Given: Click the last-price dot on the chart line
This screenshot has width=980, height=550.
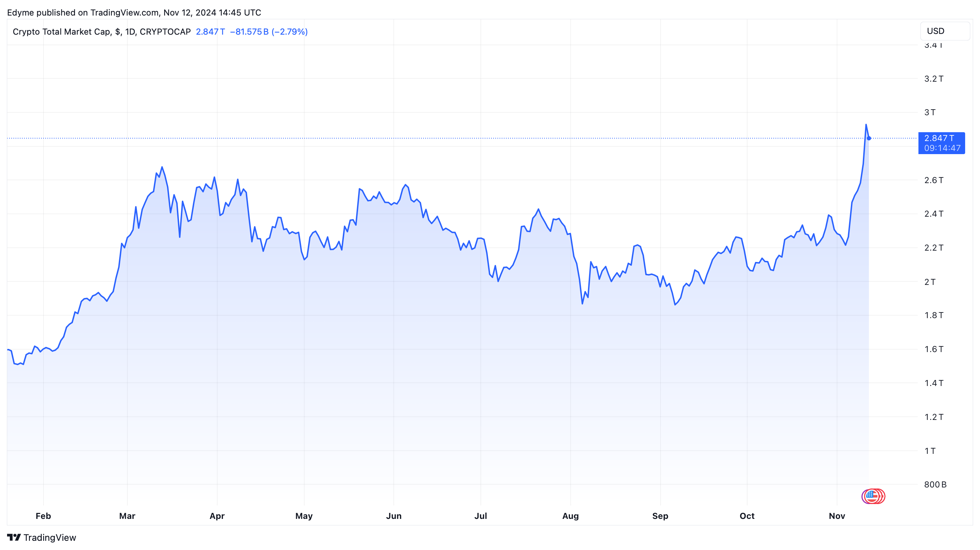Looking at the screenshot, I should (869, 138).
